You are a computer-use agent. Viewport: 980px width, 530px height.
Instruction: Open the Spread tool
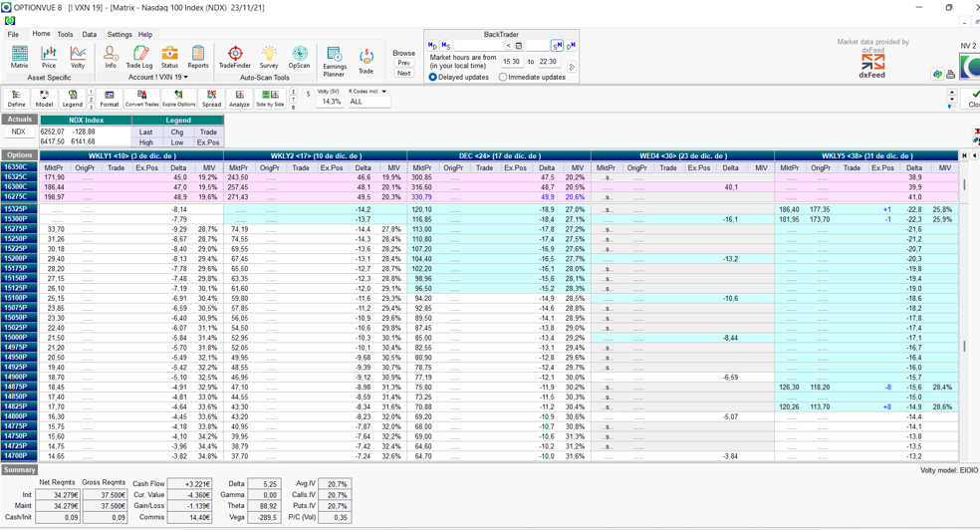coord(211,98)
